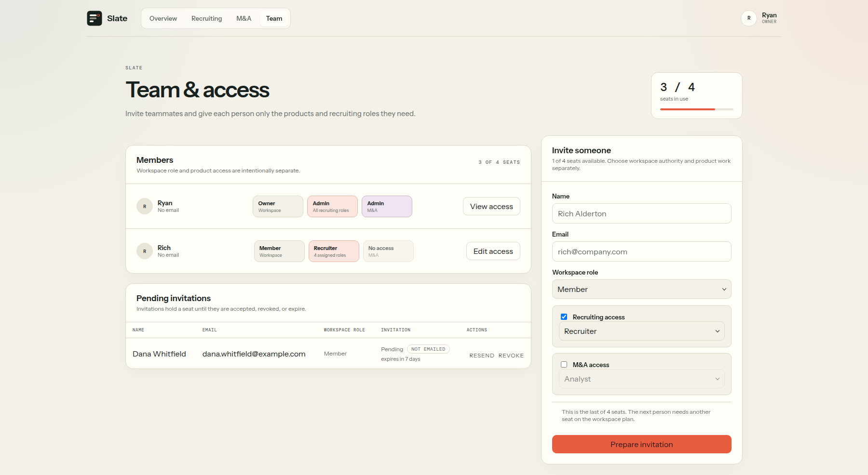Click the Pending invitations heading
The height and width of the screenshot is (475, 868).
174,298
